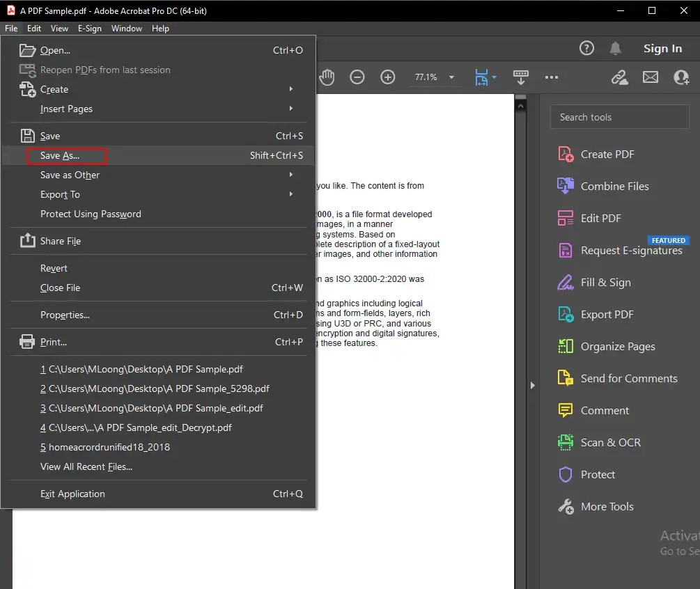Choose Open... from the File menu
The image size is (700, 589).
tap(159, 50)
